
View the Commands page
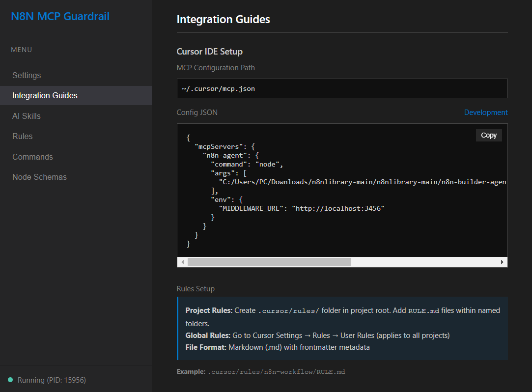coord(32,156)
